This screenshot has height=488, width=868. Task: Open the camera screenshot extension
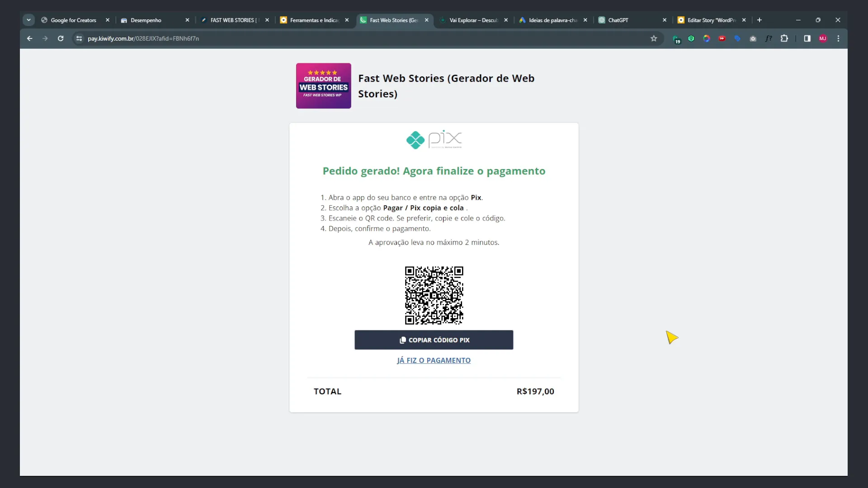[753, 38]
